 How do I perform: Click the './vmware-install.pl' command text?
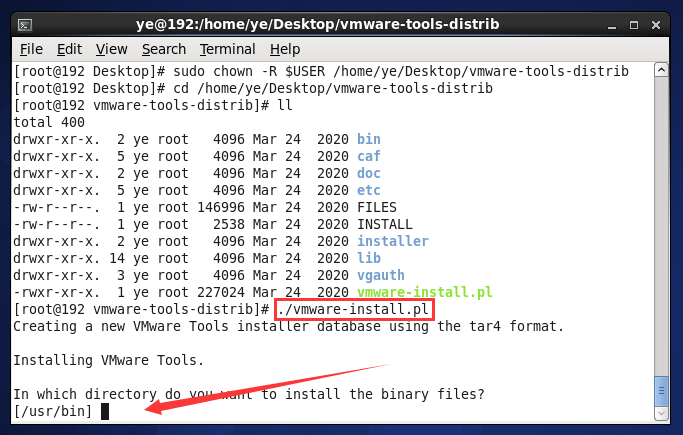[353, 310]
